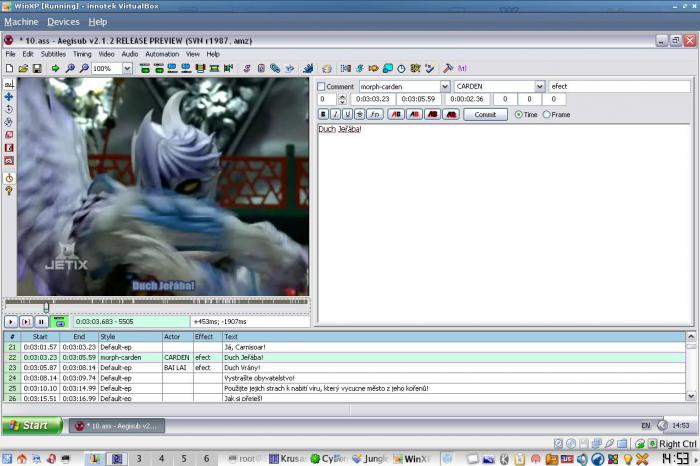Open the Audio menu

point(130,54)
